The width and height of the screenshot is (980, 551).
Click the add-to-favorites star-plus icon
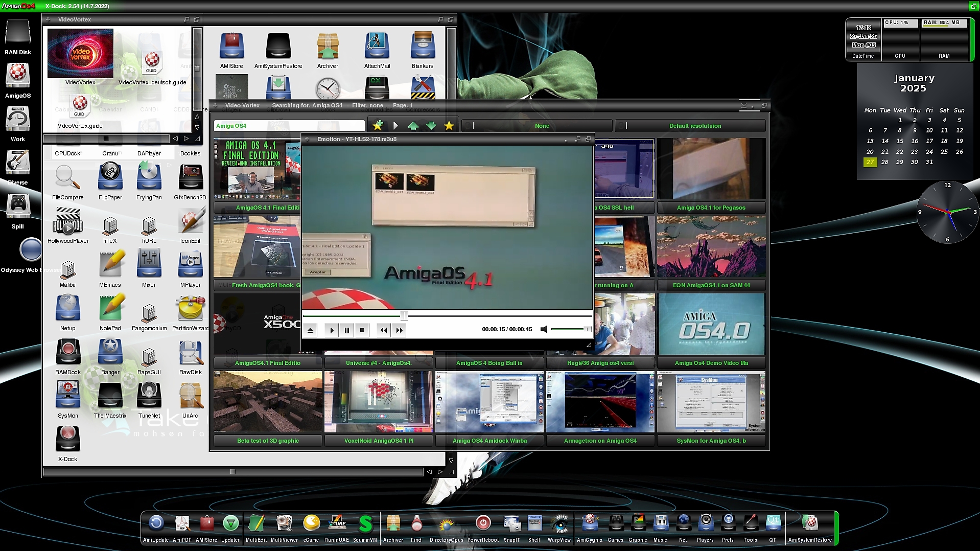pyautogui.click(x=378, y=126)
